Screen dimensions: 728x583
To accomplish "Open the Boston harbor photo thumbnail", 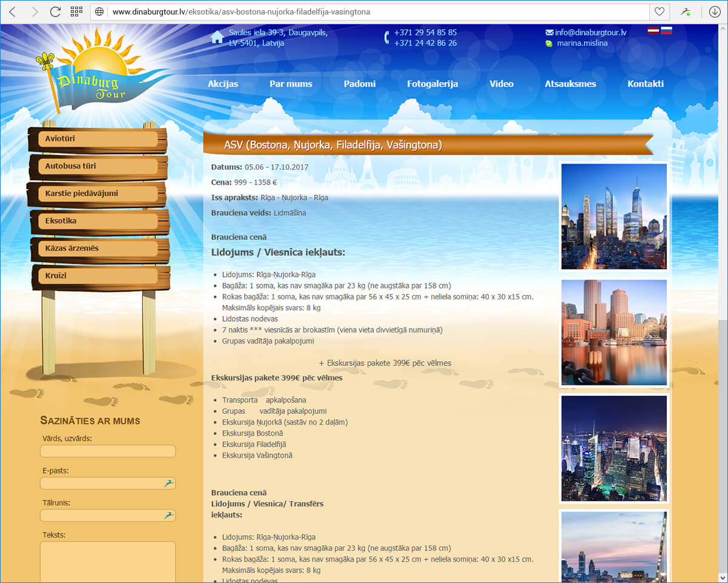I will (x=614, y=332).
